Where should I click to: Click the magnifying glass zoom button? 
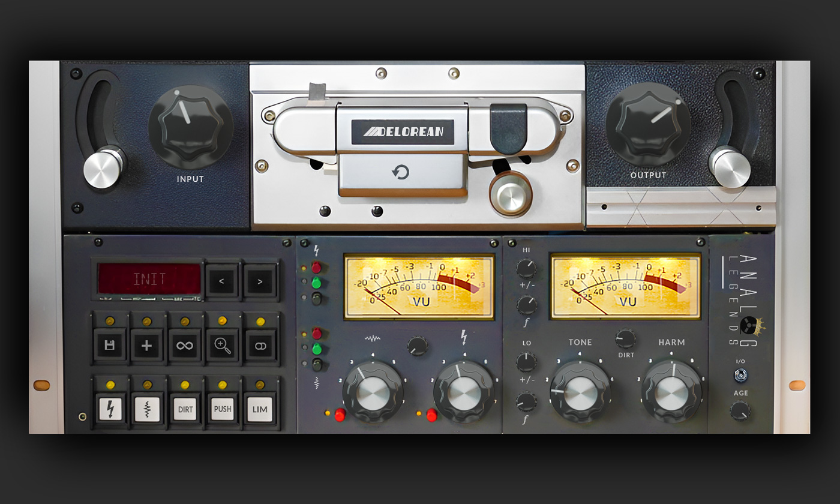(223, 346)
